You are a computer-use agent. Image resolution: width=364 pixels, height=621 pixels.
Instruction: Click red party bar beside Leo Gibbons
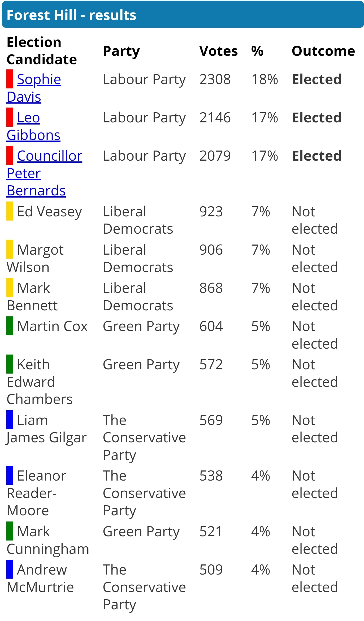coord(10,117)
